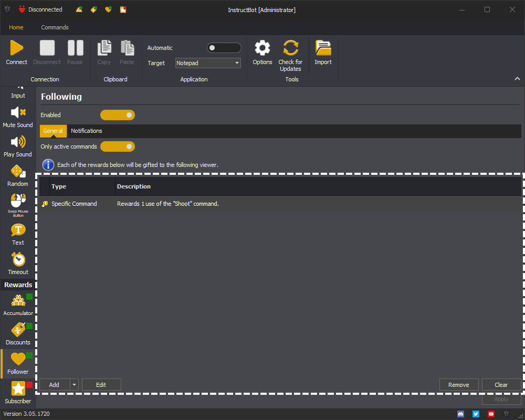Click the window resize grip in status bar corner
525x420 pixels.
pyautogui.click(x=521, y=416)
